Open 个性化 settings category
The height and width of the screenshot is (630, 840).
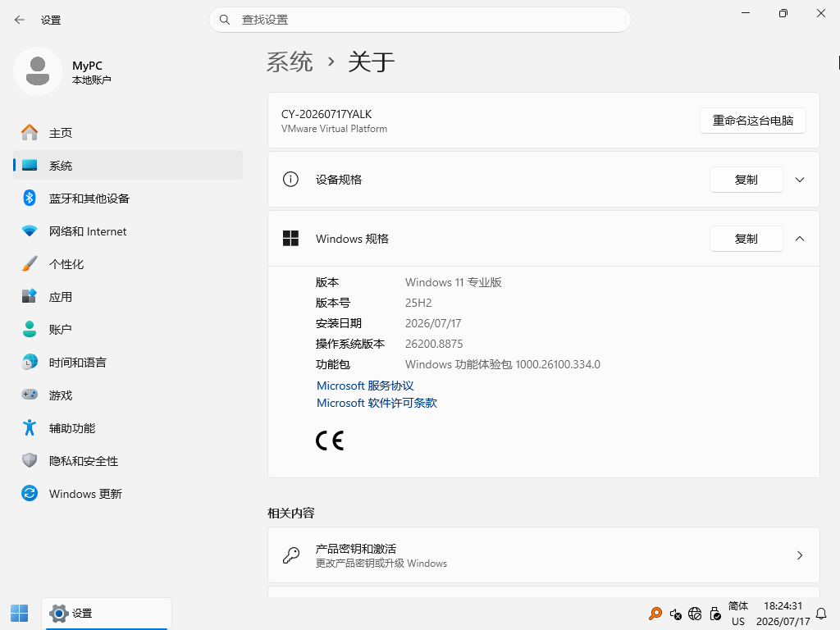pos(128,263)
